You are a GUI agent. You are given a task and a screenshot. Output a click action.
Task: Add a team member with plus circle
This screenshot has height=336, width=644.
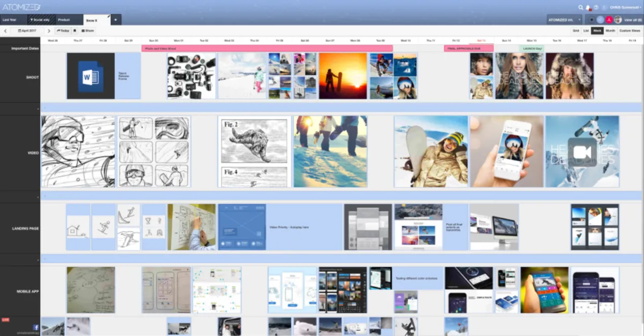pos(592,20)
